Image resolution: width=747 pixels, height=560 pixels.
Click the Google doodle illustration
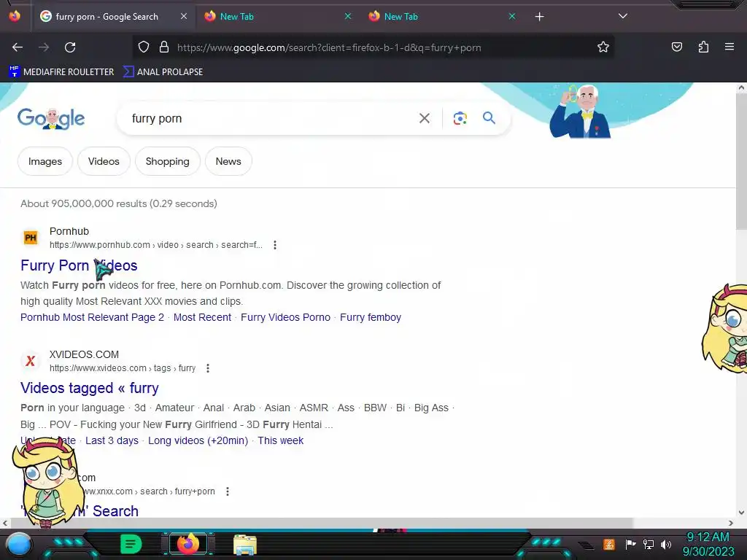[580, 112]
